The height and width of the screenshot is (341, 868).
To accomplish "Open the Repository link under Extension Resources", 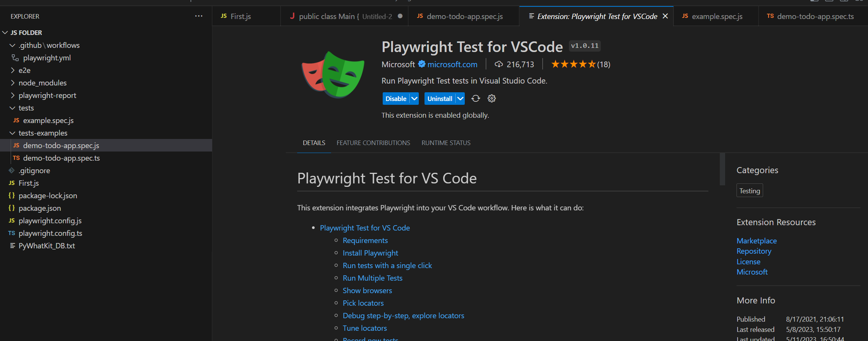I will click(x=754, y=251).
